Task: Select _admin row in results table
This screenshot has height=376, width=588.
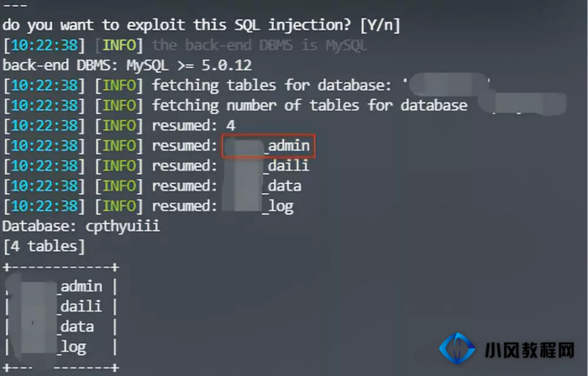Action: pyautogui.click(x=61, y=287)
